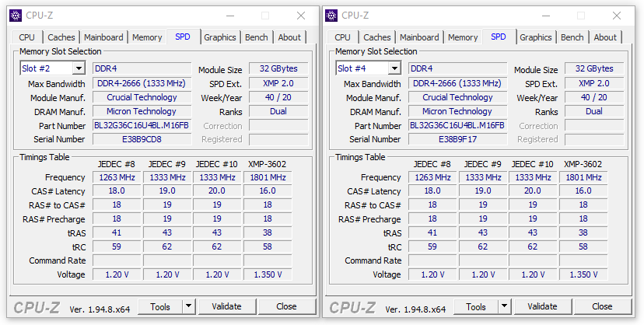Click 32 GBytes Module Size in right window
The height and width of the screenshot is (325, 644).
click(x=594, y=68)
